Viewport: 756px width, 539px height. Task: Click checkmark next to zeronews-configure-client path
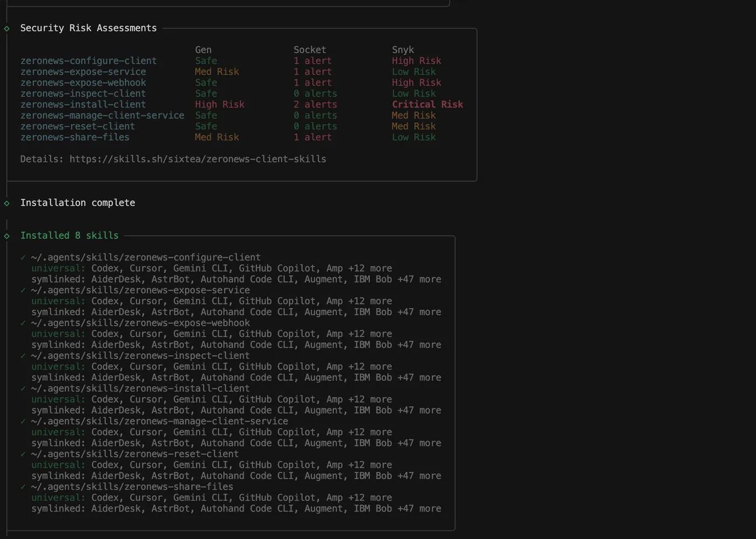pos(23,257)
